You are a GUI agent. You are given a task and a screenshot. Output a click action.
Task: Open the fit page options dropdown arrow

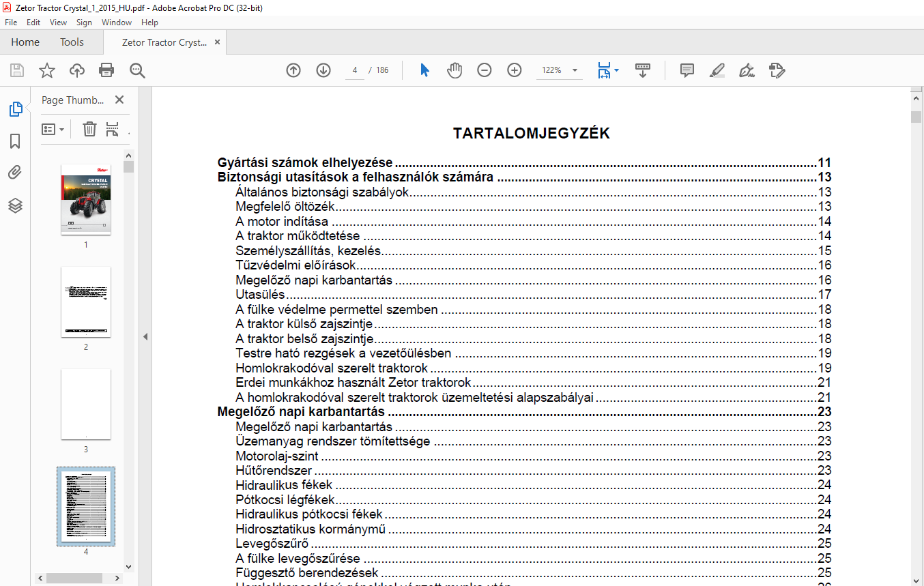(617, 70)
